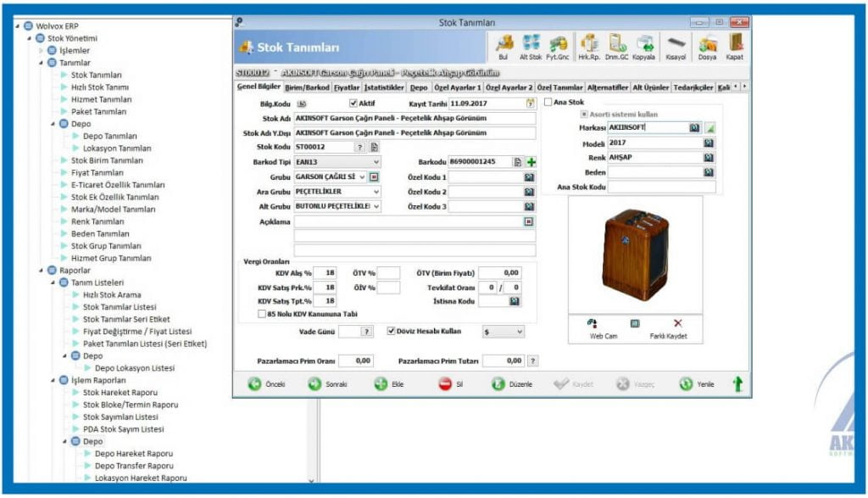Viewport: 868px width, 498px height.
Task: Collapse the Tanımlar tree node
Action: click(x=41, y=63)
